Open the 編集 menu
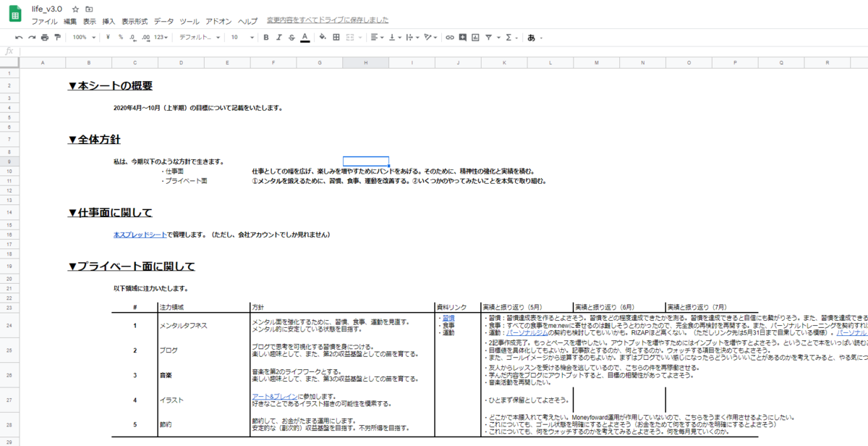This screenshot has height=446, width=868. 70,21
